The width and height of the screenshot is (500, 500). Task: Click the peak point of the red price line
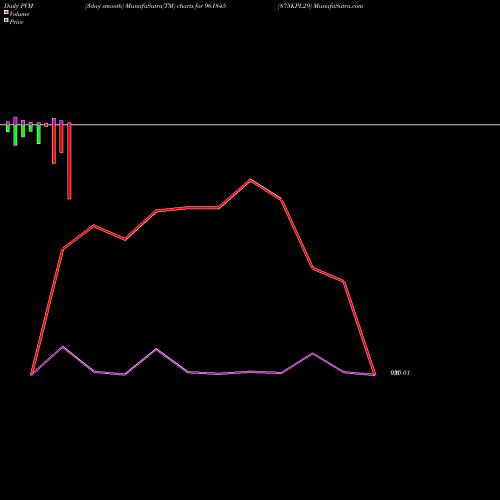tap(251, 180)
